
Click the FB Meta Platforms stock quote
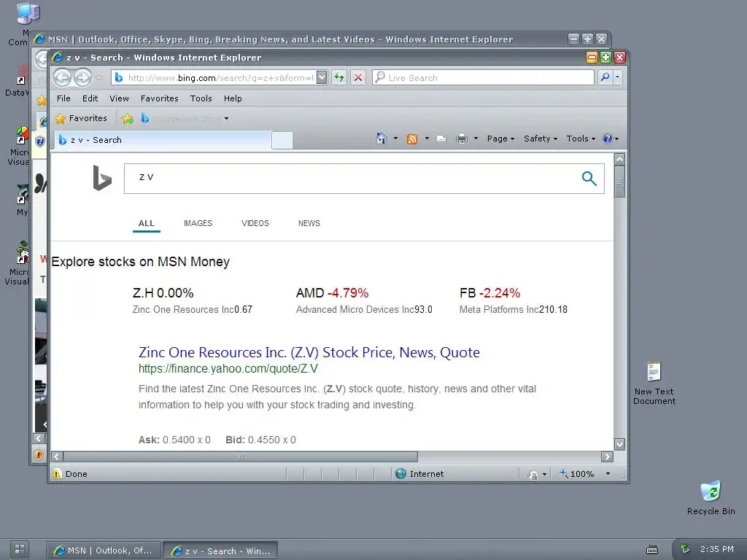pos(514,300)
